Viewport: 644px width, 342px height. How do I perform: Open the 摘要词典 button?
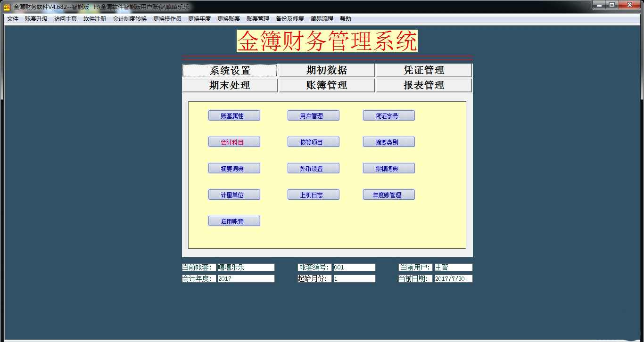point(234,168)
